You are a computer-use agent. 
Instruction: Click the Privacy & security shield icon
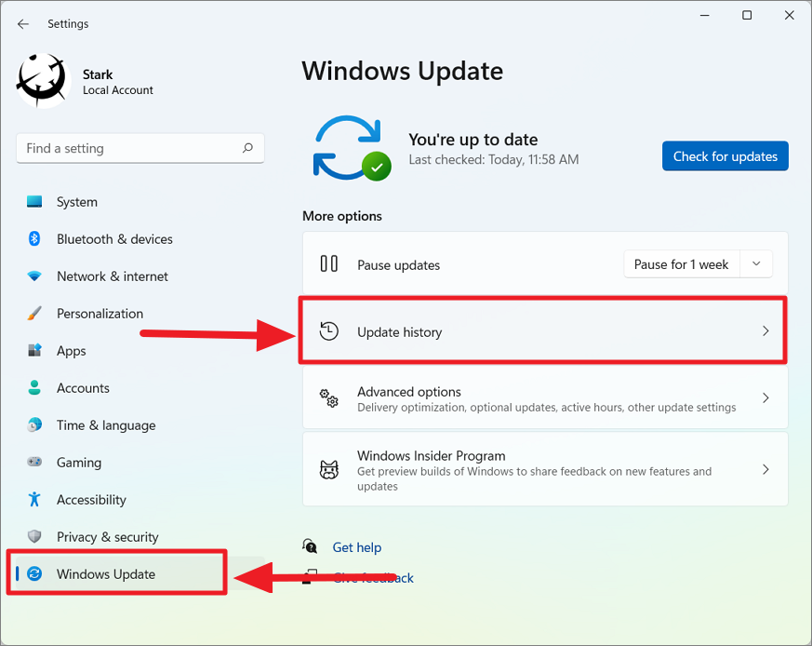[34, 536]
